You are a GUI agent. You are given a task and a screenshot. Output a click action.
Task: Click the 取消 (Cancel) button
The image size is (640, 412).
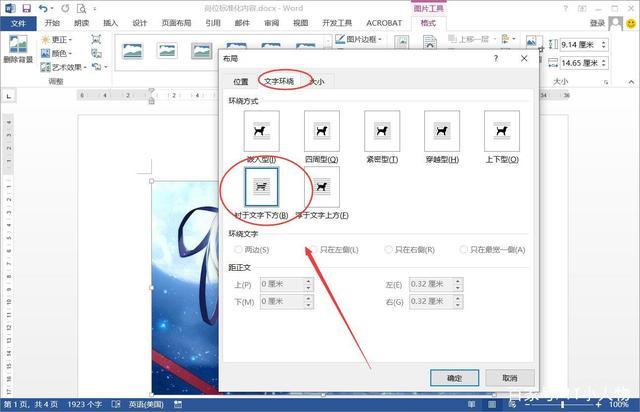coord(510,378)
